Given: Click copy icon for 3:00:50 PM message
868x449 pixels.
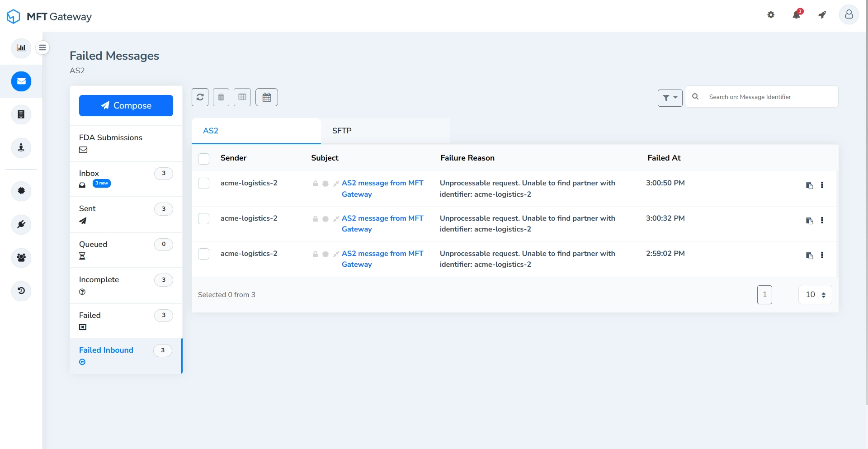Looking at the screenshot, I should pos(810,185).
